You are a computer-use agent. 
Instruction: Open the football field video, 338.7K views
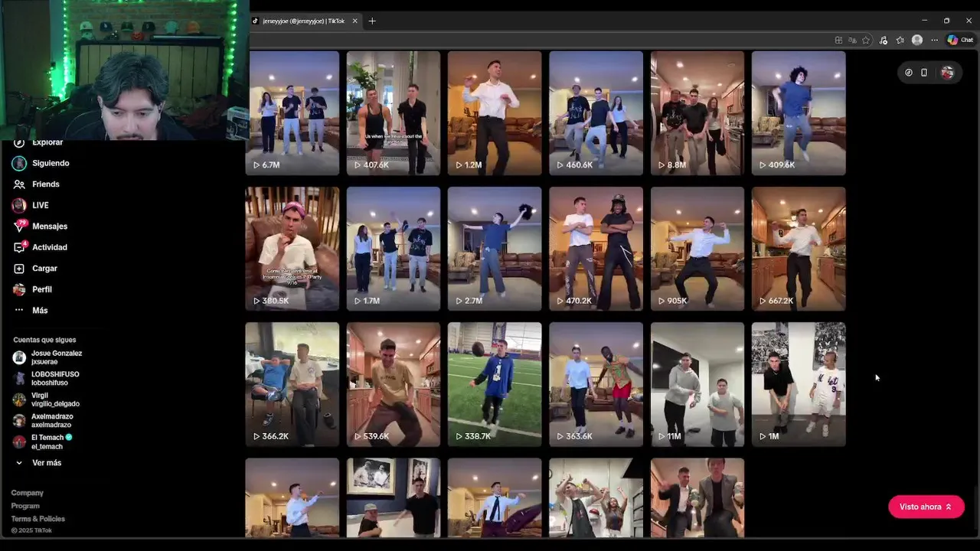(x=495, y=384)
